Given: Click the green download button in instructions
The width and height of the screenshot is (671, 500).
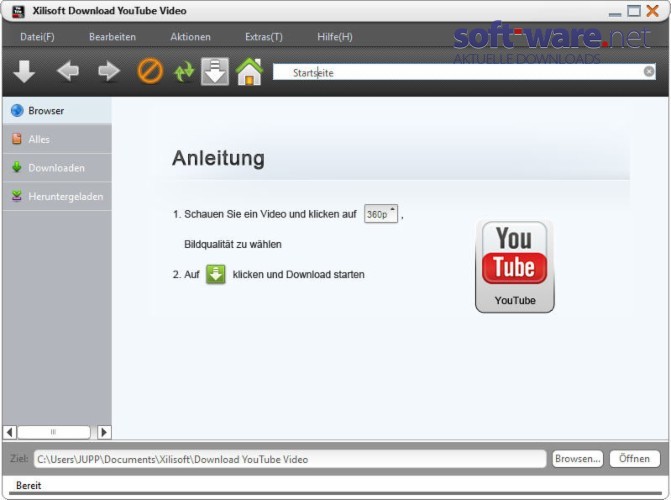Looking at the screenshot, I should point(216,274).
